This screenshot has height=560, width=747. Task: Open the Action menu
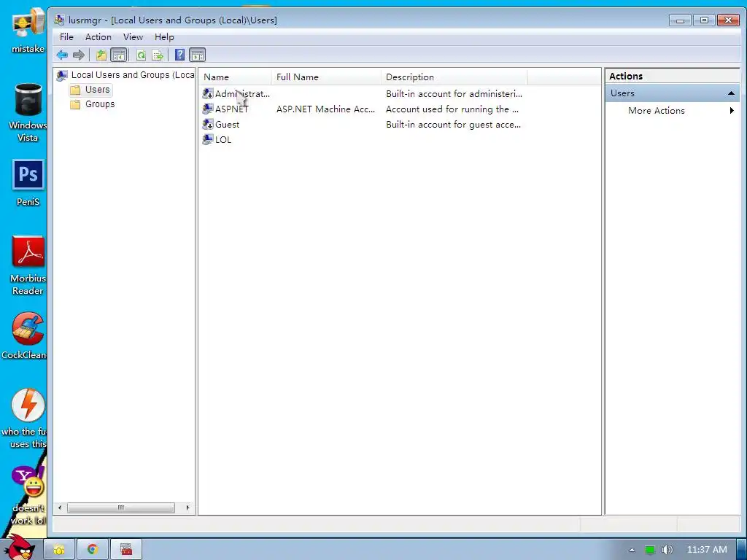coord(98,37)
